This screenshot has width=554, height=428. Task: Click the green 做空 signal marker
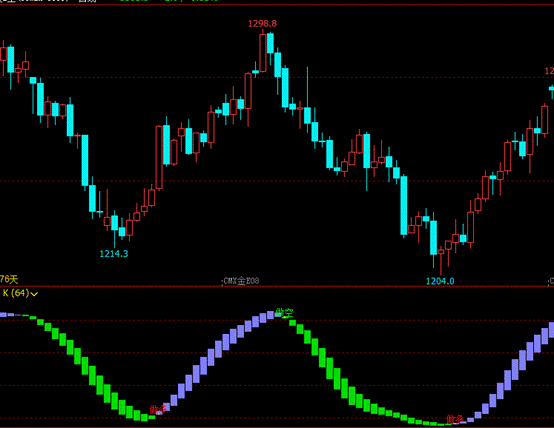coord(284,313)
